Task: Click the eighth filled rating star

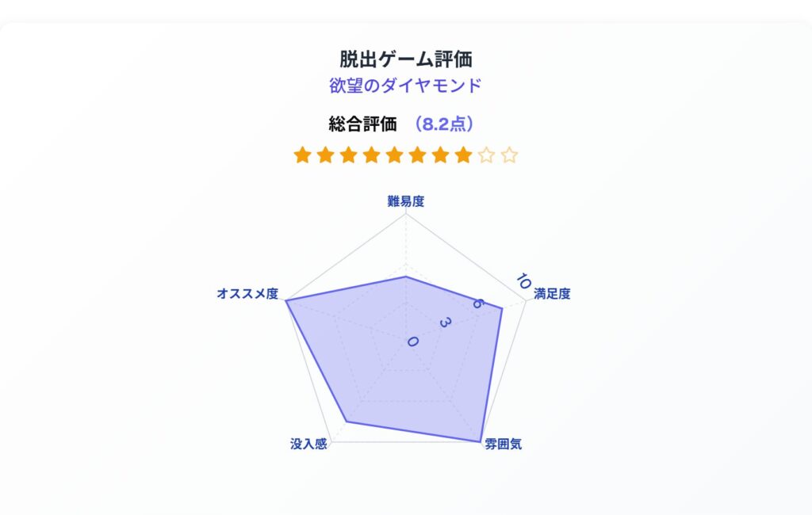Action: (x=463, y=155)
